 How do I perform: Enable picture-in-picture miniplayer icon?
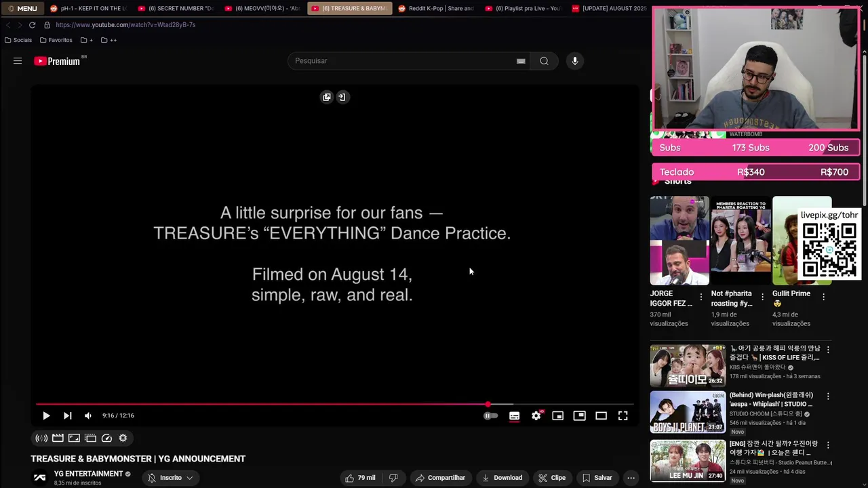(x=557, y=415)
